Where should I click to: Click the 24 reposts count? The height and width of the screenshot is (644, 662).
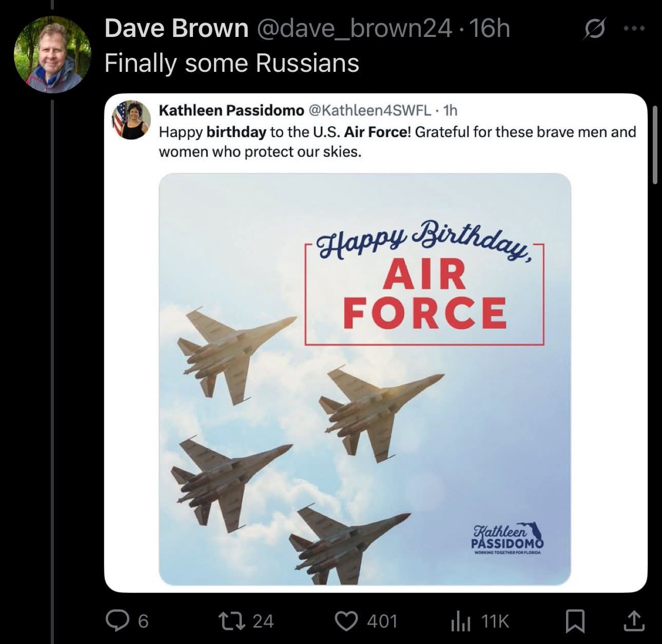[263, 621]
